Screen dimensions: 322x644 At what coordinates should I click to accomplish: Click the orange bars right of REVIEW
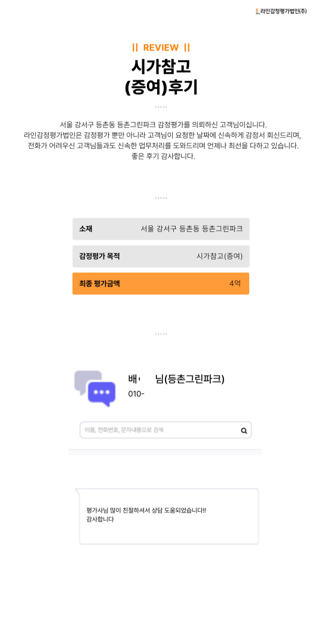pos(187,48)
